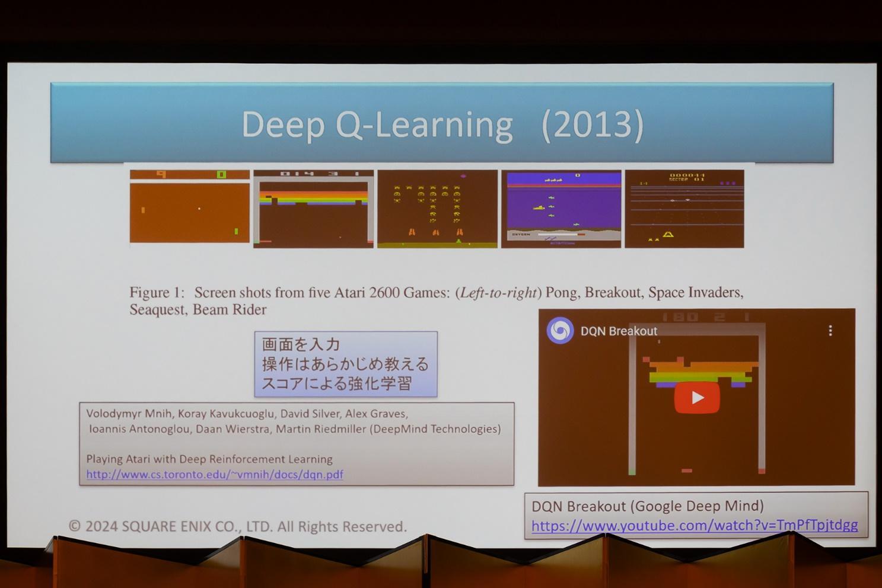Click the Deep Q-Learning (2013) slide title
This screenshot has width=882, height=588.
click(x=442, y=124)
